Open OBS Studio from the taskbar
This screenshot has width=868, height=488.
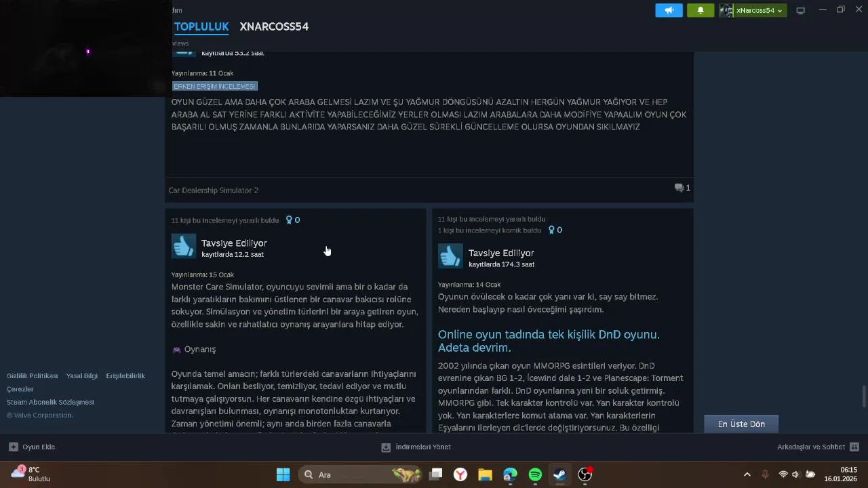(585, 474)
